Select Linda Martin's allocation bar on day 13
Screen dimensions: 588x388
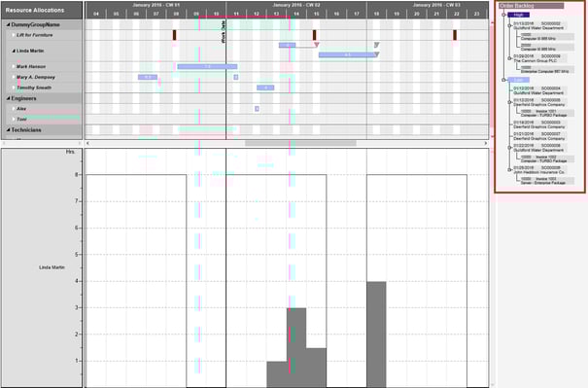point(288,45)
